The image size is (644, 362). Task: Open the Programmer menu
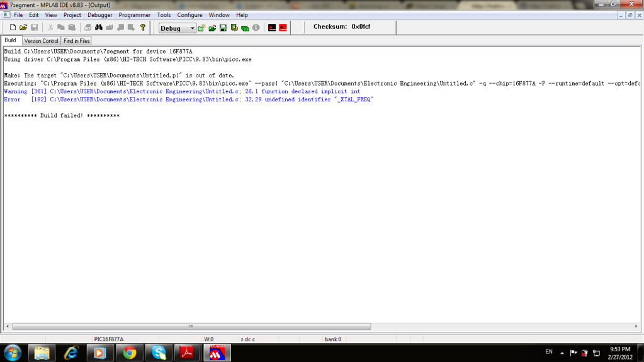(134, 14)
